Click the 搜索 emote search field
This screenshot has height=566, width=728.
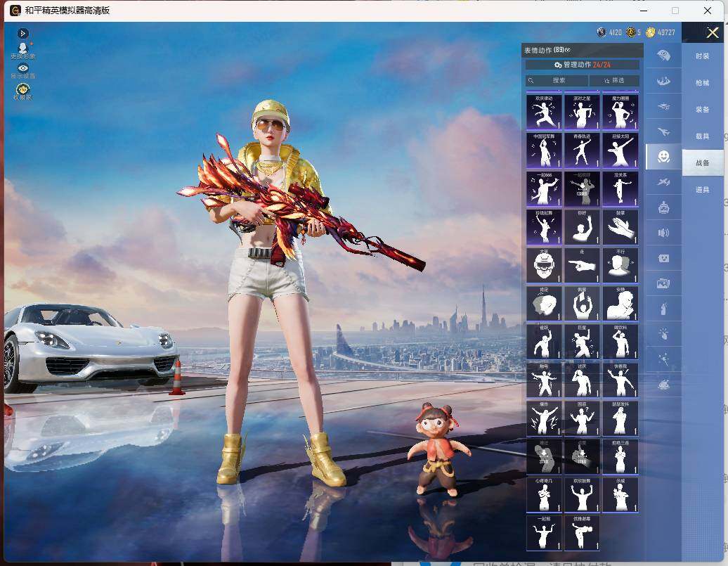[557, 80]
